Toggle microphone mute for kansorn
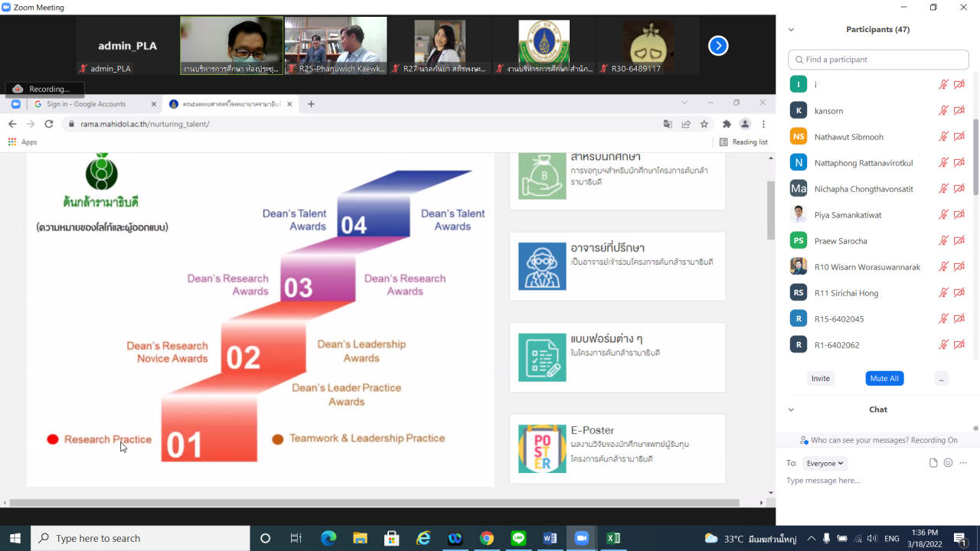 pos(943,111)
